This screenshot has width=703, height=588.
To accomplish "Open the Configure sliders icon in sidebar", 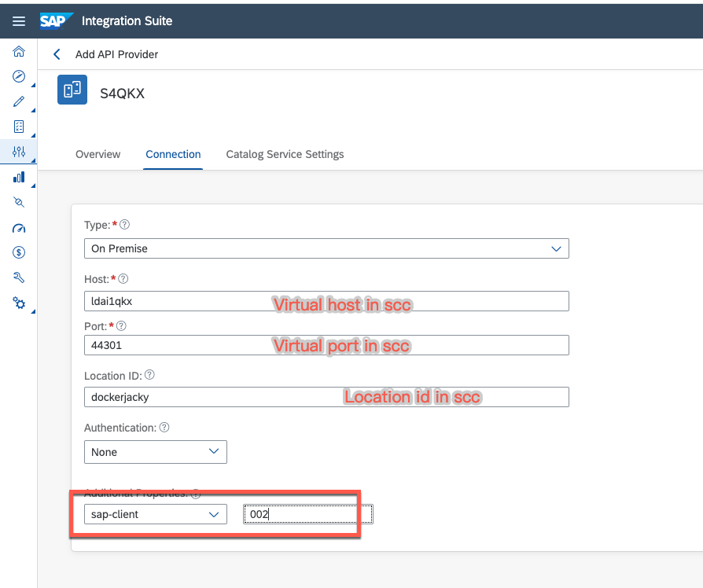I will (x=19, y=152).
